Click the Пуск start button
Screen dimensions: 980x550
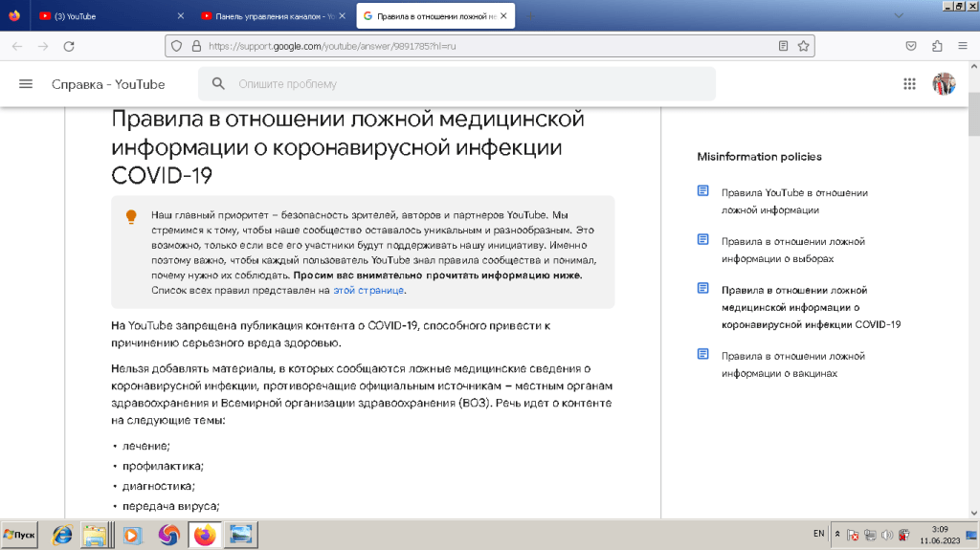coord(20,535)
